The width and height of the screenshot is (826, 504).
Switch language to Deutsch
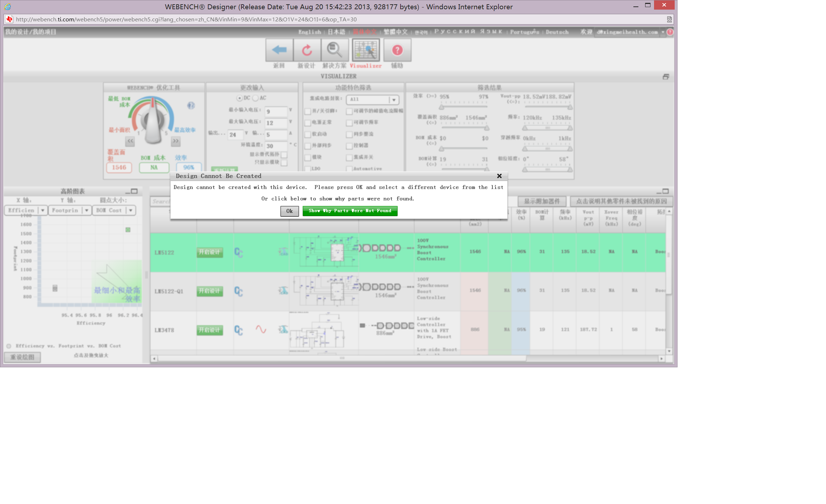click(x=557, y=32)
